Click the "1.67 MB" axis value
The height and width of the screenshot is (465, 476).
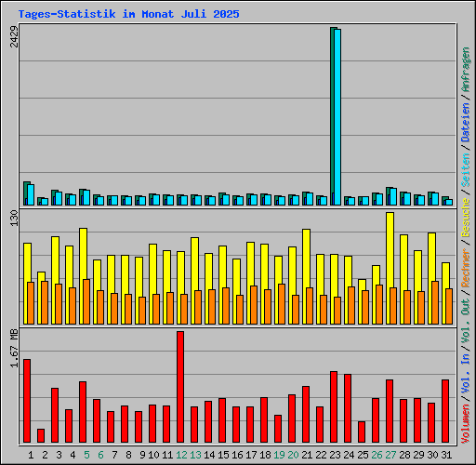[14, 348]
